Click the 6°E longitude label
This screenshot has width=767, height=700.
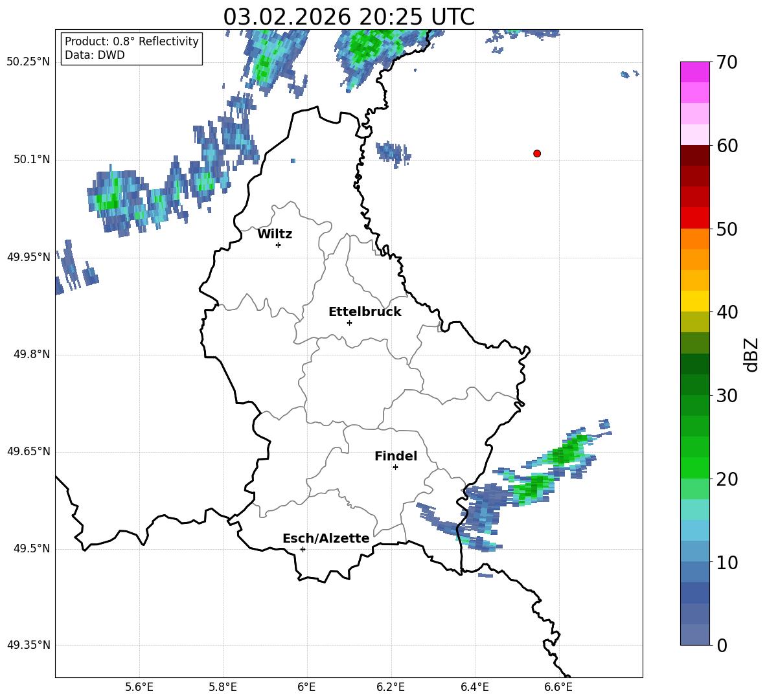(306, 688)
